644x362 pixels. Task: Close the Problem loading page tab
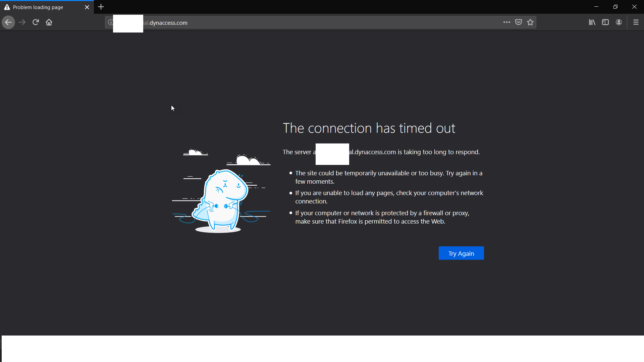click(x=87, y=7)
